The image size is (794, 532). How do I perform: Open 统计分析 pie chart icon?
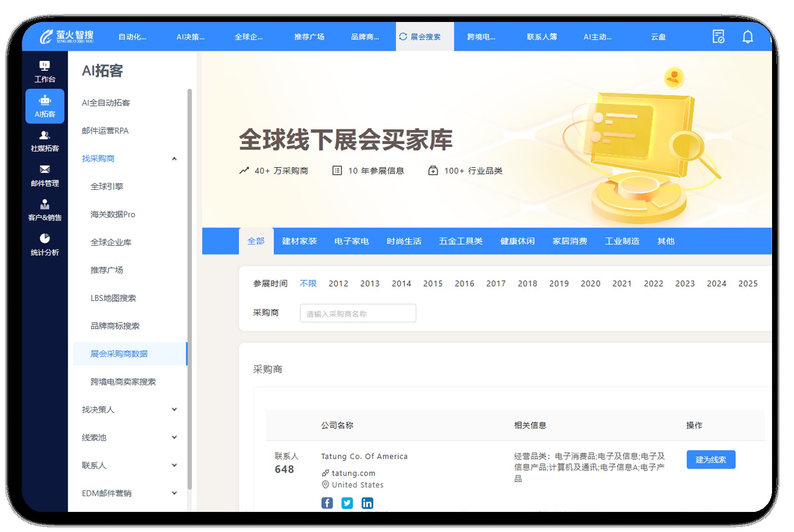point(45,245)
